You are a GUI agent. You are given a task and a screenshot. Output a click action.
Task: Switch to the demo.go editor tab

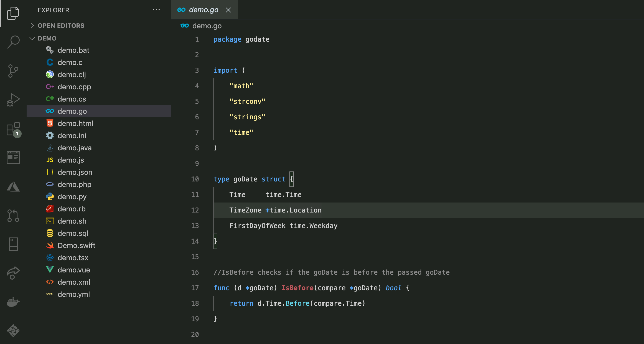coord(203,10)
